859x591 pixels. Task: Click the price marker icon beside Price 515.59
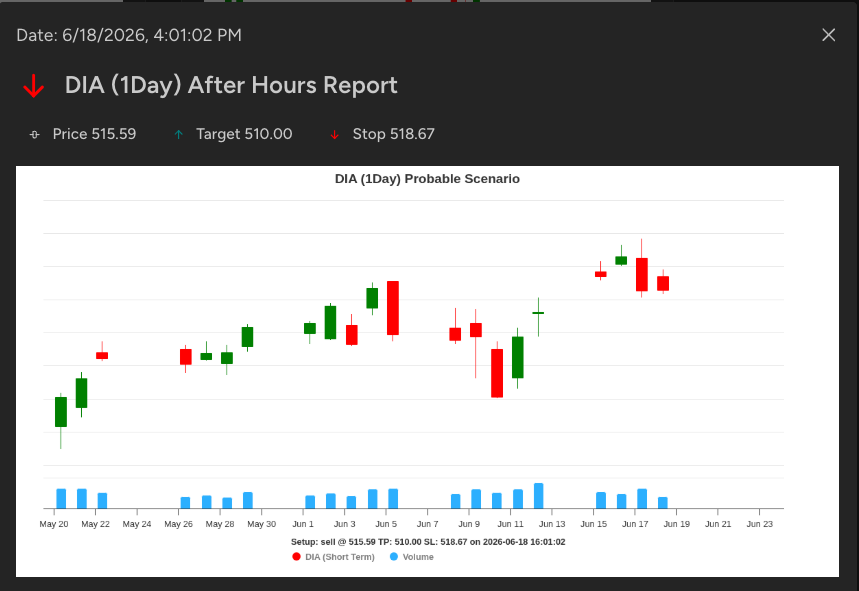pyautogui.click(x=35, y=134)
